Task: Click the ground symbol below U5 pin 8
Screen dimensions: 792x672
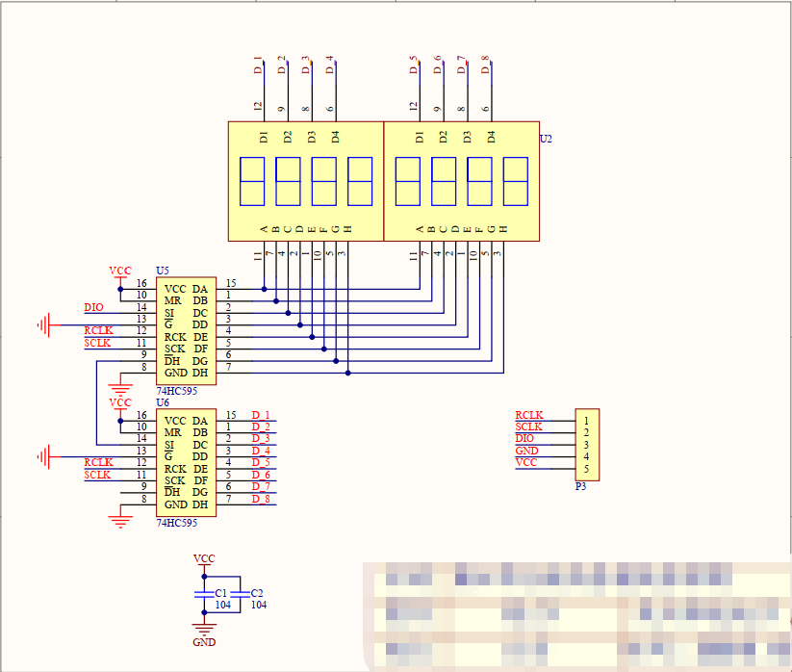Action: [119, 386]
